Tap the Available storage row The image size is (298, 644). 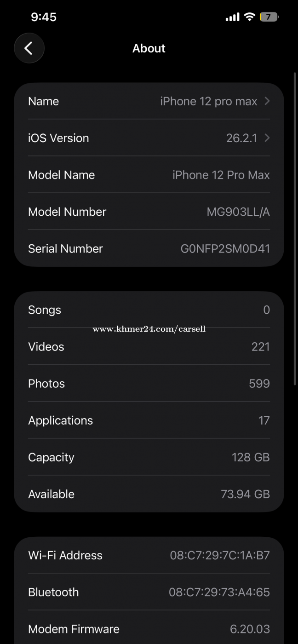[149, 494]
